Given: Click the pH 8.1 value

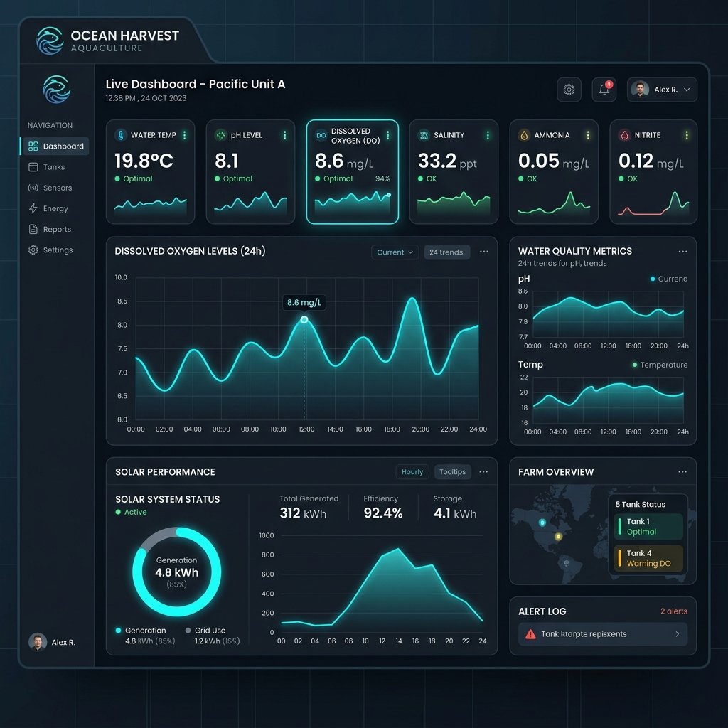Looking at the screenshot, I should (227, 161).
